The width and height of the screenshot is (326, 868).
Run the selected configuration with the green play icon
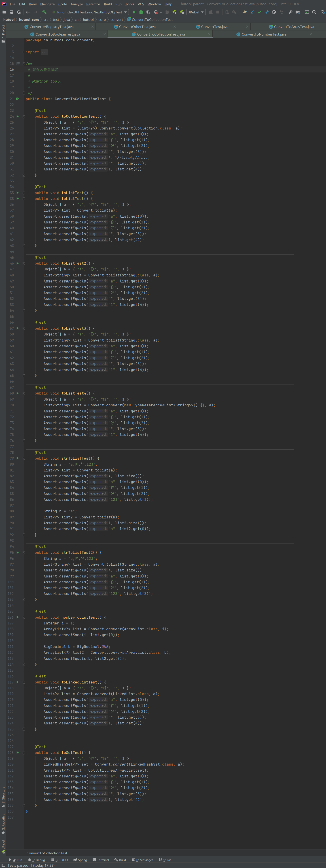[x=134, y=12]
